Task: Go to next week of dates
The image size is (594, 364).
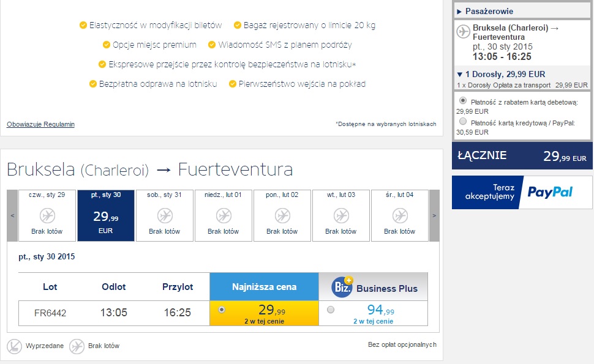Action: point(434,216)
